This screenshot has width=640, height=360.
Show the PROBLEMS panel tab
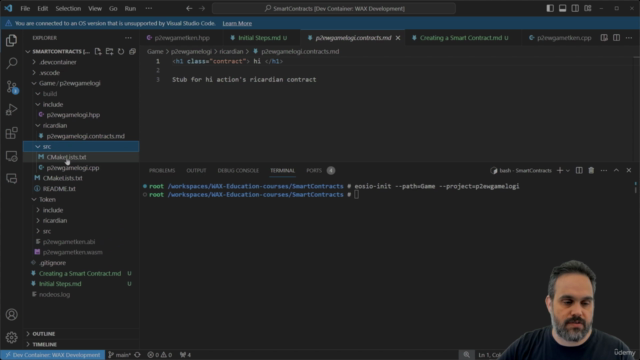(x=162, y=170)
